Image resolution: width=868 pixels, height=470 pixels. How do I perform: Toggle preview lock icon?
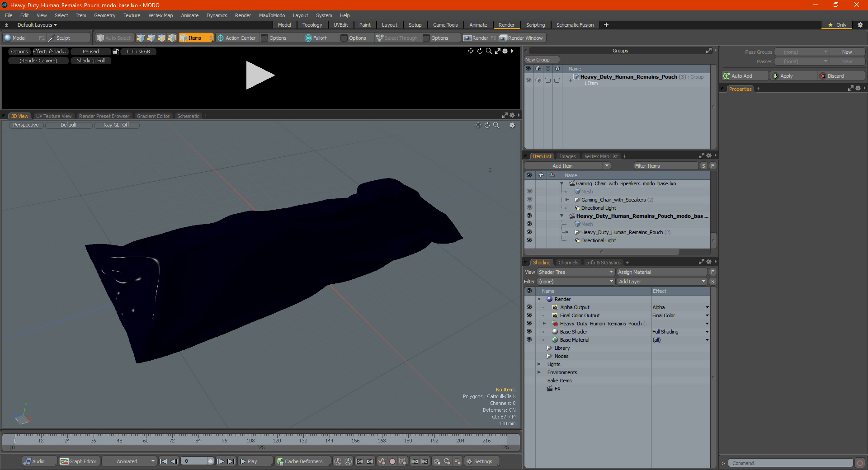pyautogui.click(x=116, y=52)
